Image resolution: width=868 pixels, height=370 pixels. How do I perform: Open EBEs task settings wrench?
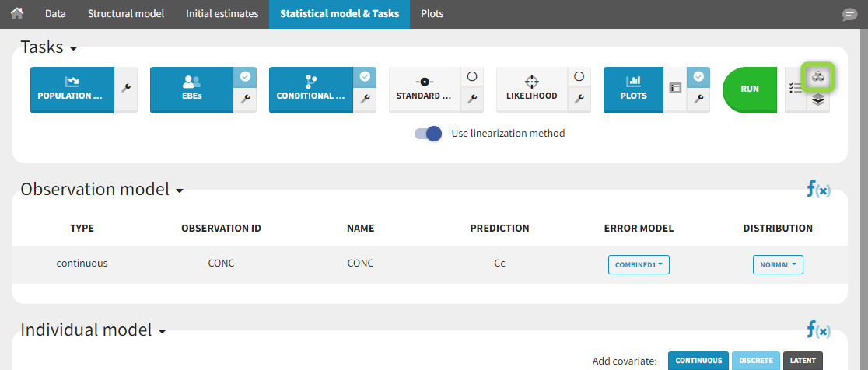245,99
